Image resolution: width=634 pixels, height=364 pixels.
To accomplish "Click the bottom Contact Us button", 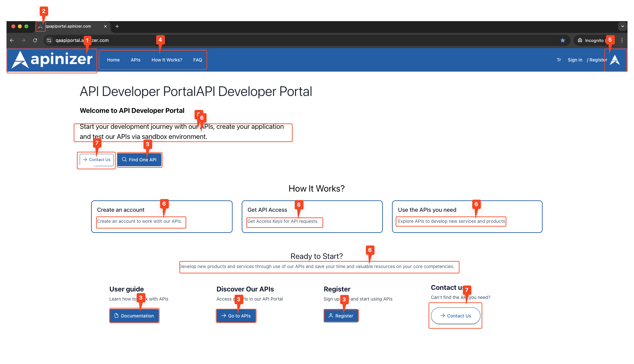I will click(x=455, y=316).
